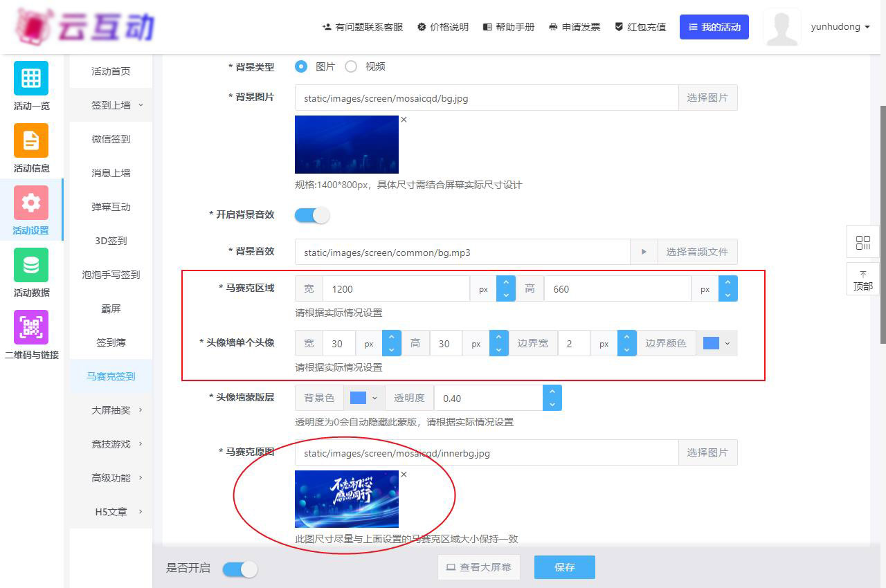Click the 保存 button
Screen dimensions: 886x588
(x=564, y=567)
